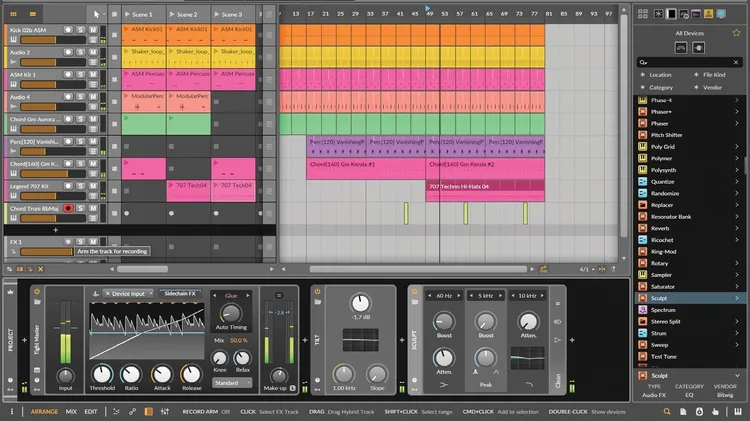Click the footer piano keys panel icon
This screenshot has width=750, height=421.
coord(738,411)
